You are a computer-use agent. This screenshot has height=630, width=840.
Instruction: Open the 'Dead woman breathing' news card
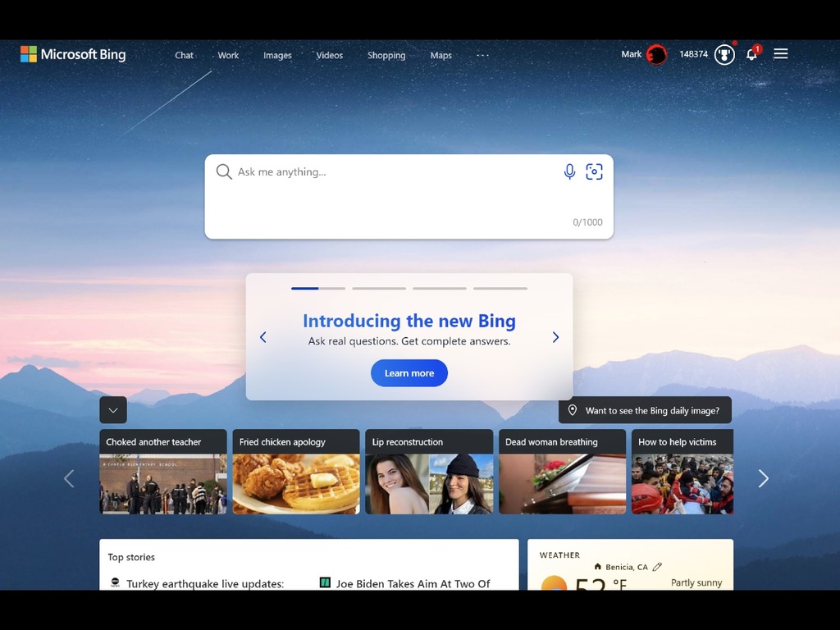[x=563, y=472]
